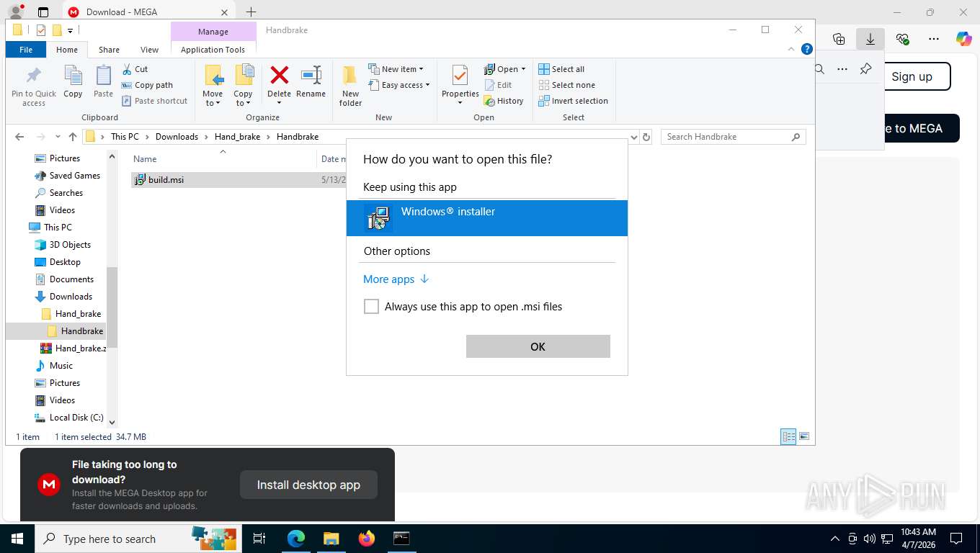The height and width of the screenshot is (553, 980).
Task: Open the File tab
Action: (26, 50)
